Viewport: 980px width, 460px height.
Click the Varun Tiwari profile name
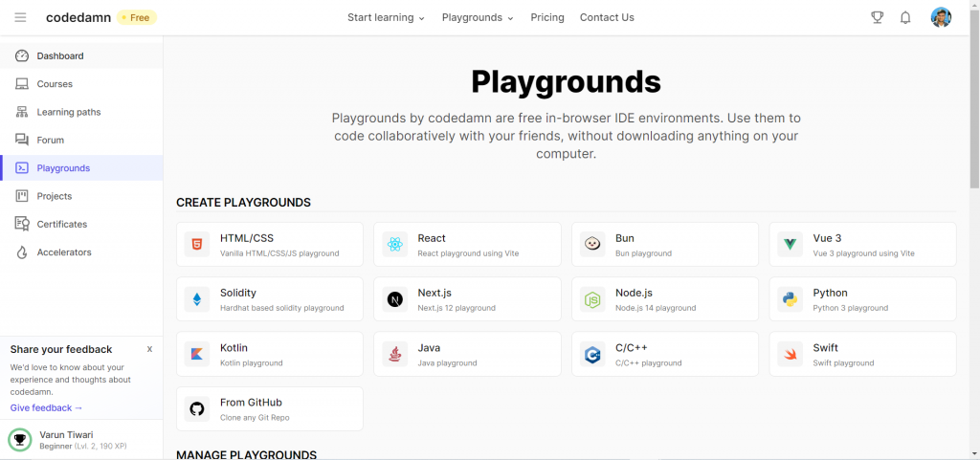point(66,434)
